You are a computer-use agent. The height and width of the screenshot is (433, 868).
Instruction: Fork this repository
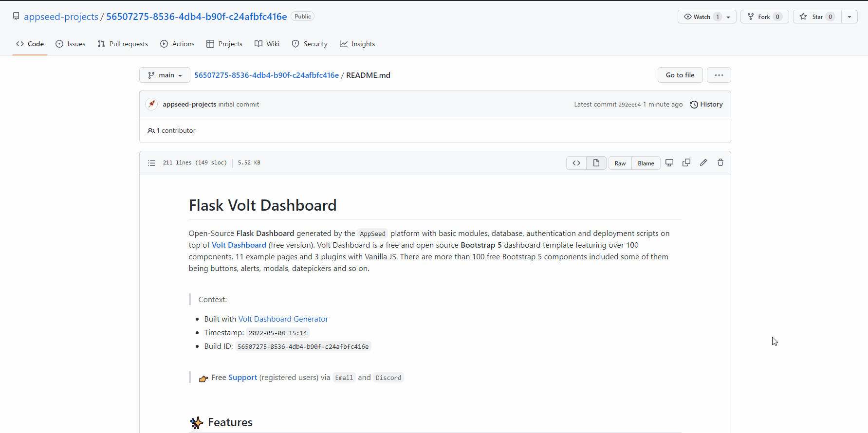(x=764, y=17)
